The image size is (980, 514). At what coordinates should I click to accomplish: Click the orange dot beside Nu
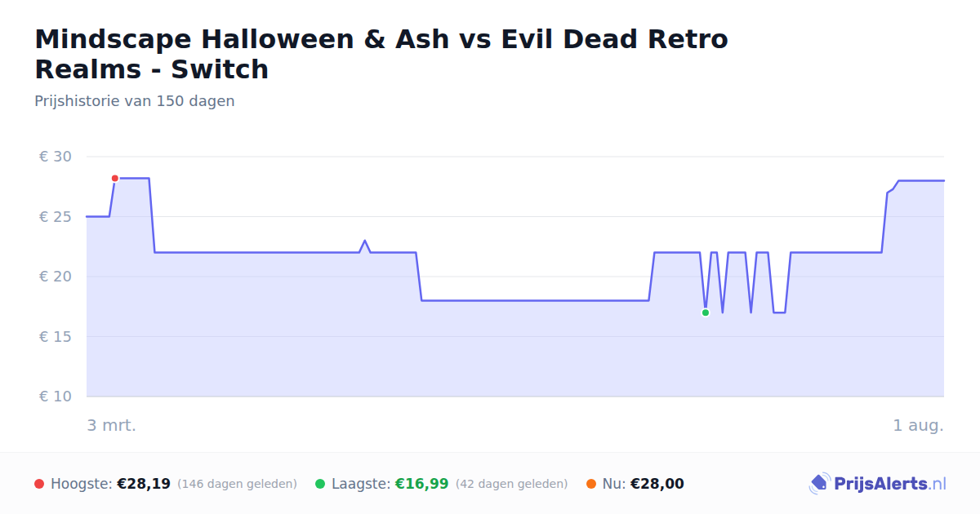click(x=591, y=484)
